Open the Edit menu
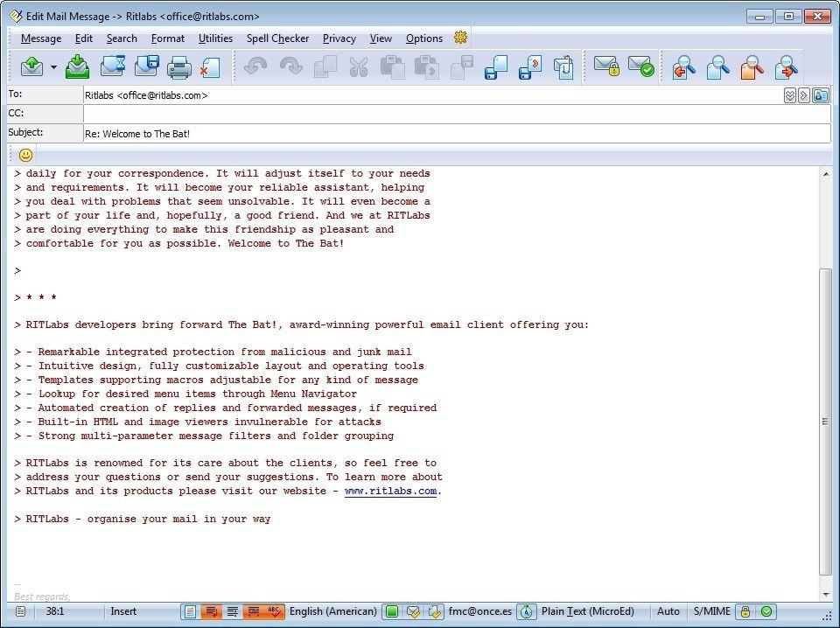Image resolution: width=840 pixels, height=628 pixels. [84, 38]
